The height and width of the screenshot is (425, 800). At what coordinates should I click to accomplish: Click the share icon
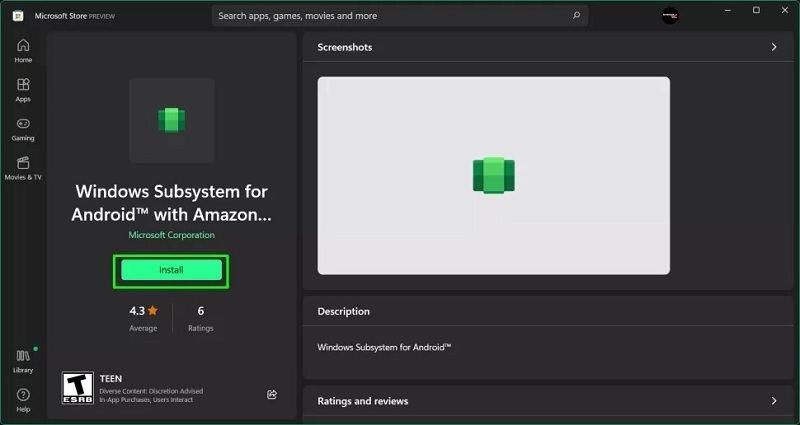click(272, 394)
